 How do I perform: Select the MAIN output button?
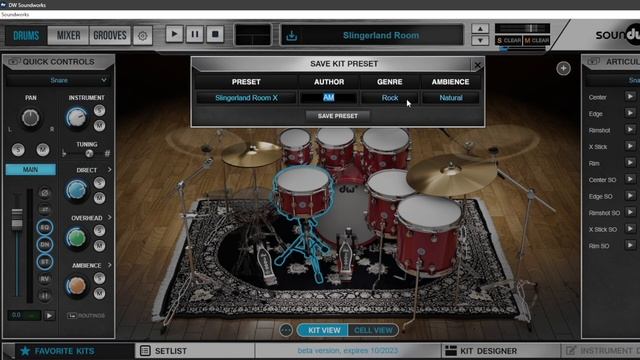pos(31,169)
